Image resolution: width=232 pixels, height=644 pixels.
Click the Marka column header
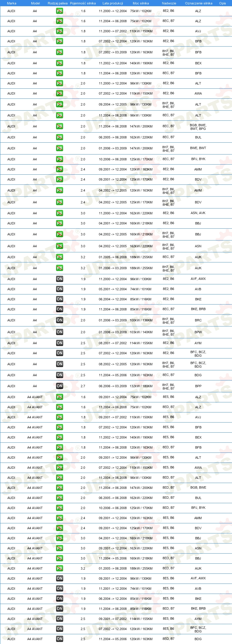click(x=12, y=3)
